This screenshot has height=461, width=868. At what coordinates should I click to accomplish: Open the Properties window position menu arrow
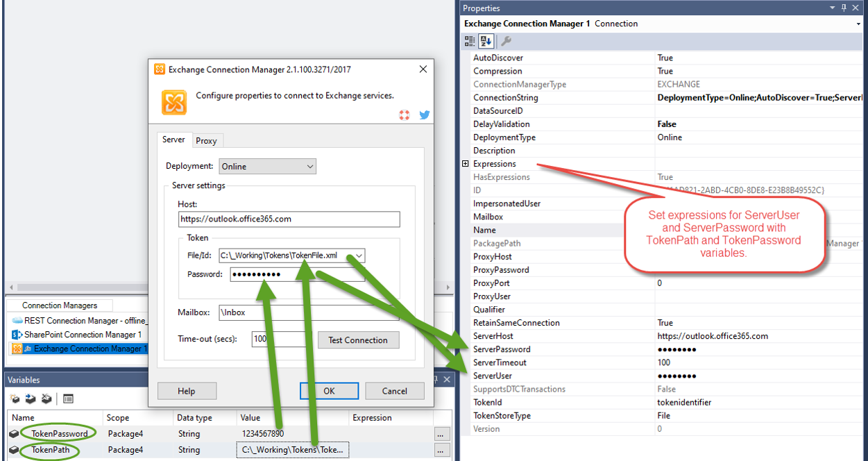point(833,8)
